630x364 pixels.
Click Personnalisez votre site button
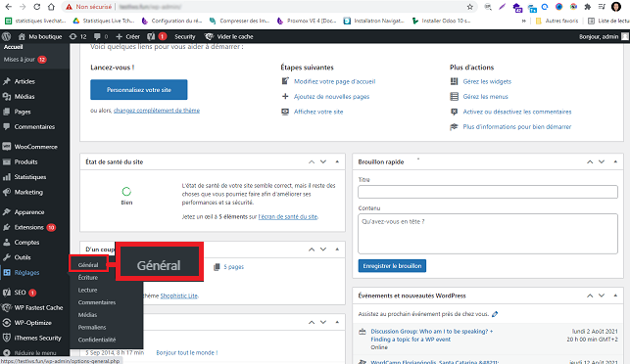[x=138, y=90]
